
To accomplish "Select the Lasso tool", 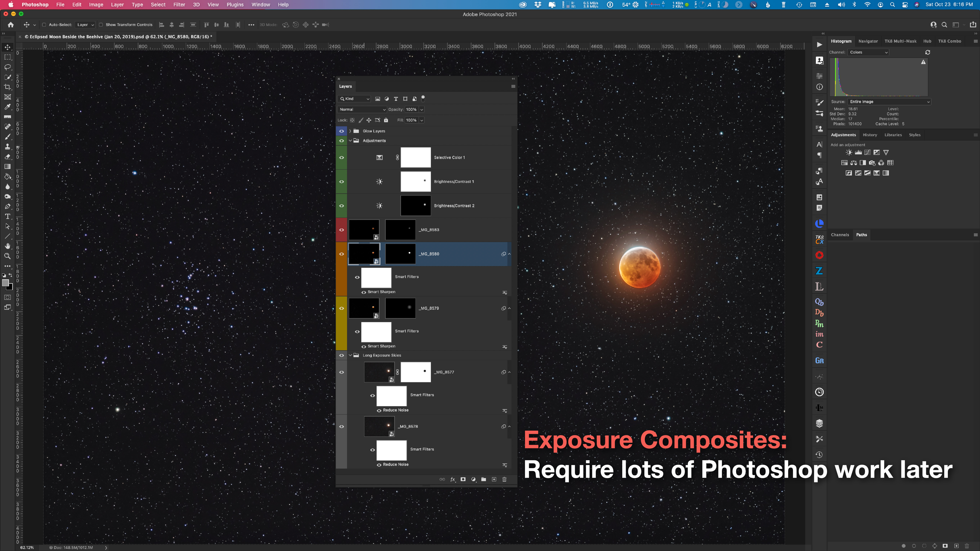I will coord(8,67).
